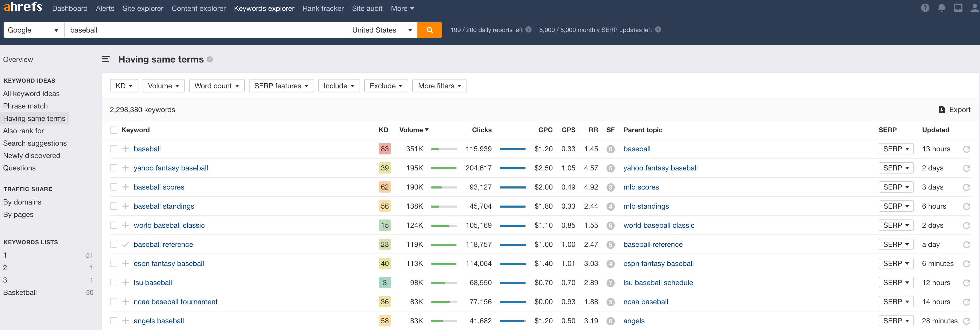980x330 pixels.
Task: Open parent topic mlb standings link
Action: (646, 206)
